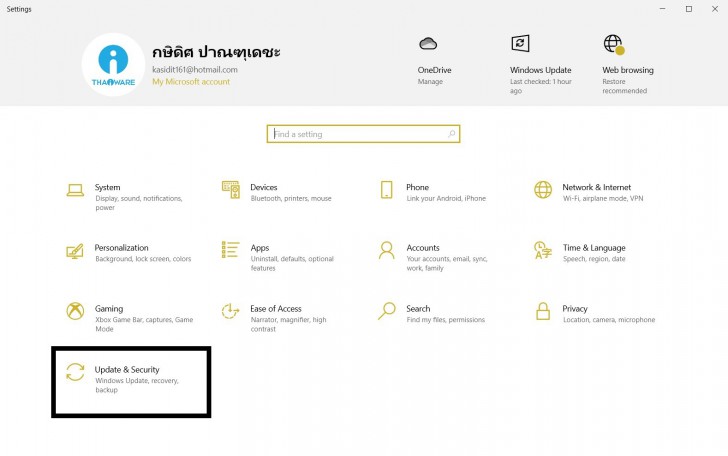728x456 pixels.
Task: Click the Time & Language title
Action: (594, 248)
